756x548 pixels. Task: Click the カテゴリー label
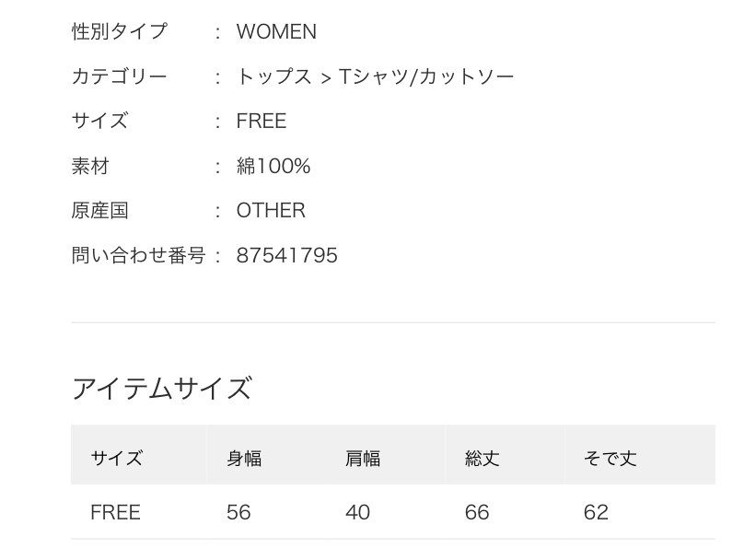tap(120, 76)
